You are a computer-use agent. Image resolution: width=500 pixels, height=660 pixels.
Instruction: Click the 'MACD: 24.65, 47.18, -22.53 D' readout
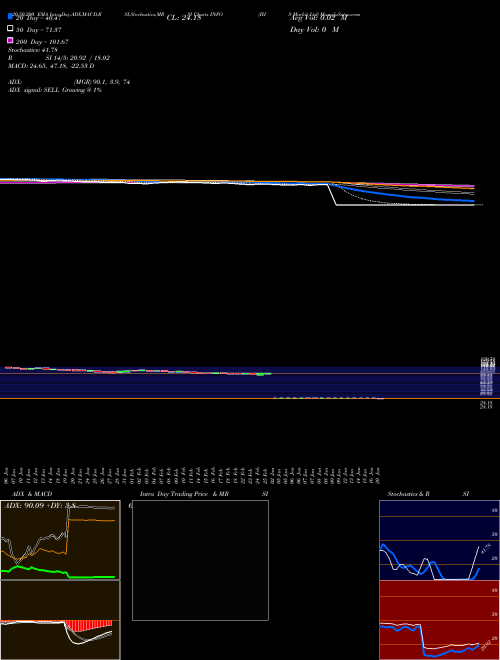[51, 66]
